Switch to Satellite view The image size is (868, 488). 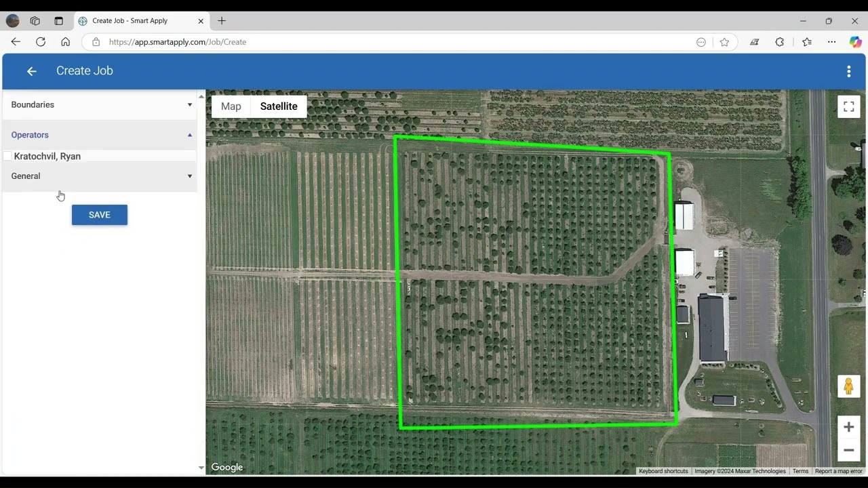coord(279,106)
